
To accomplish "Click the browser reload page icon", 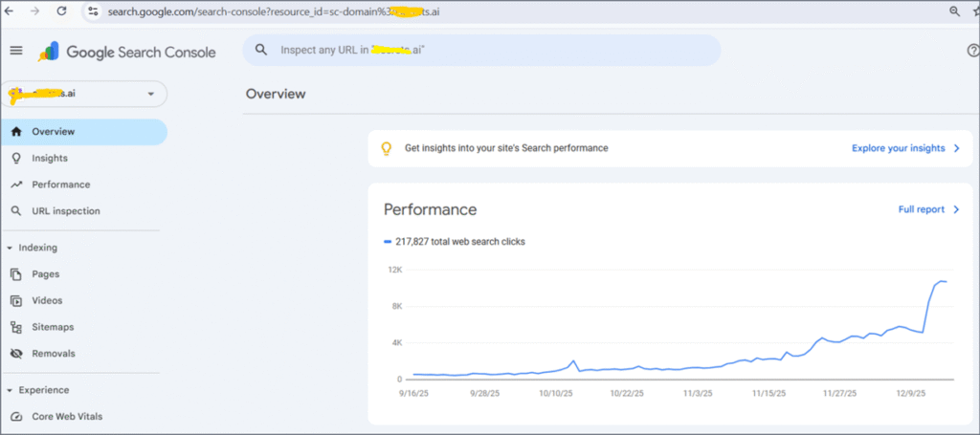I will point(62,11).
